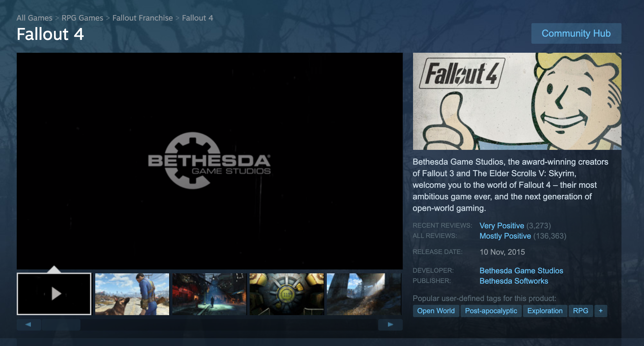Image resolution: width=644 pixels, height=346 pixels.
Task: Select the Open World tag
Action: [436, 311]
